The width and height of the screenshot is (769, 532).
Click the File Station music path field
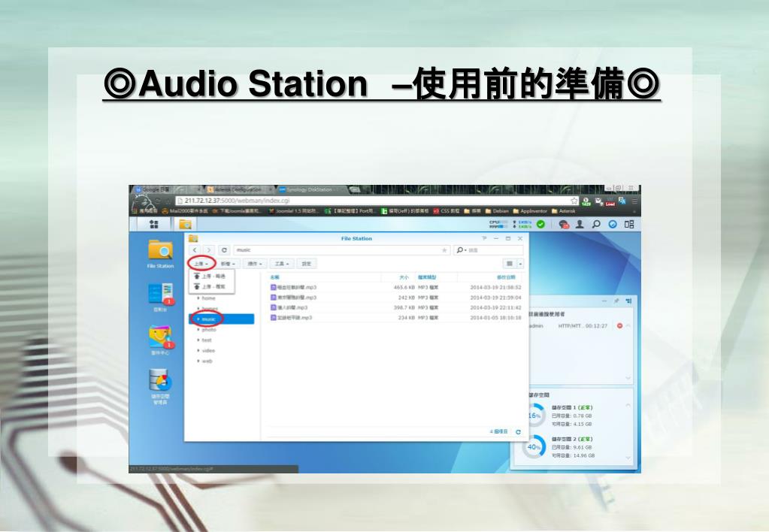342,250
